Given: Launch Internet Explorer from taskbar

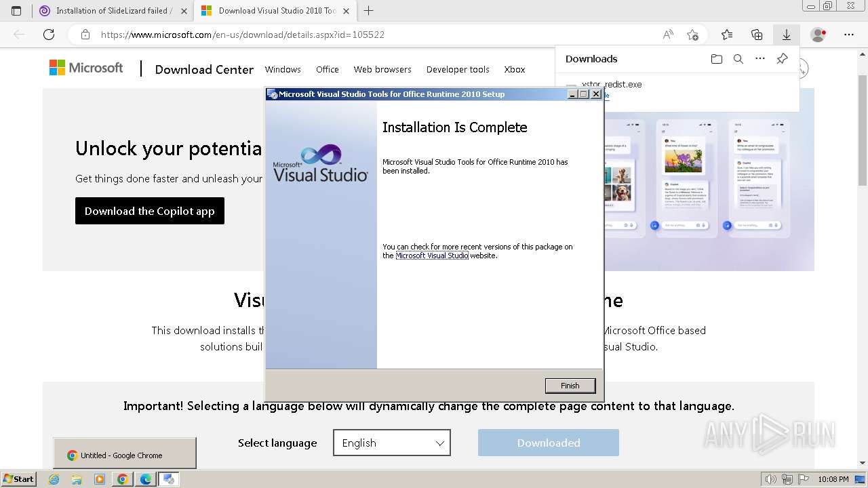Looking at the screenshot, I should 54,479.
